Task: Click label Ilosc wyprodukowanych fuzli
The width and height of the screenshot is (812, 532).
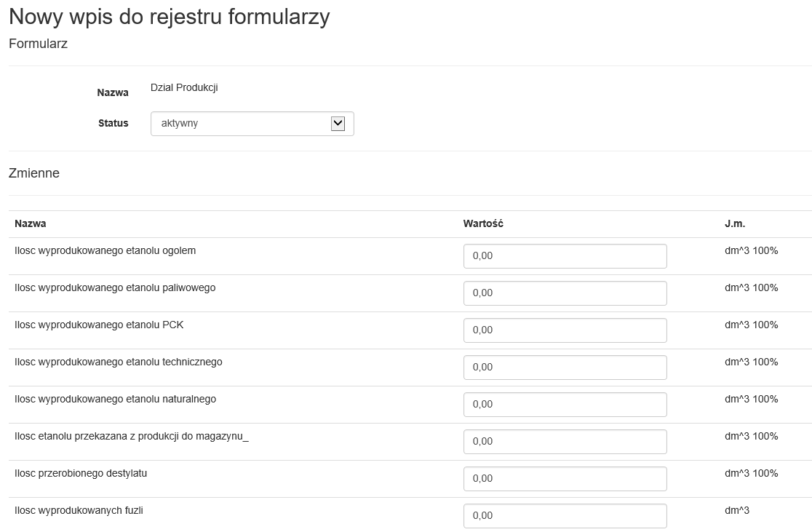Action: (79, 510)
